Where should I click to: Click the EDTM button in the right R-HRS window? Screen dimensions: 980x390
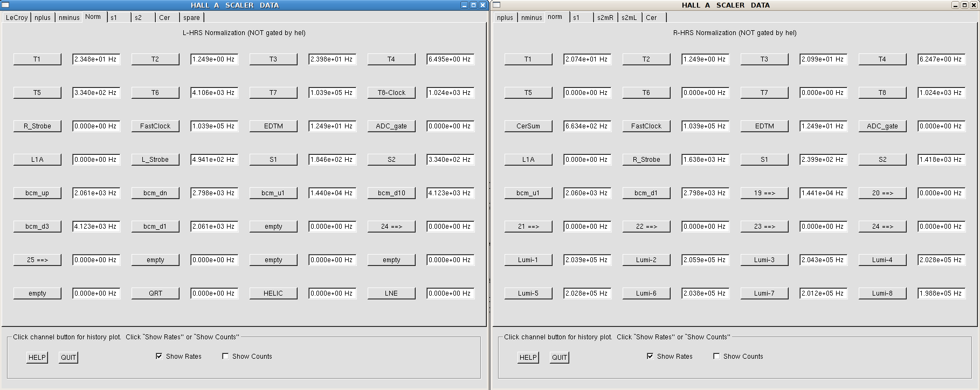click(x=764, y=126)
